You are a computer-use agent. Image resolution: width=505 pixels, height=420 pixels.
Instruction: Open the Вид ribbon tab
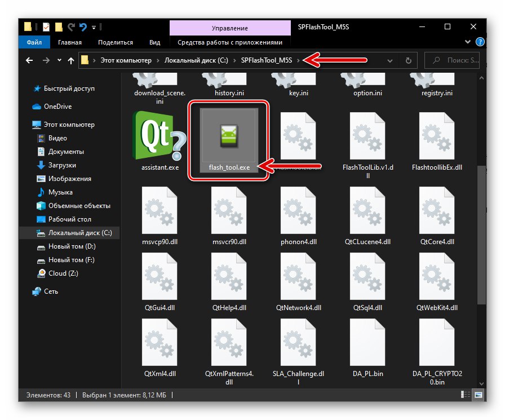[x=154, y=42]
